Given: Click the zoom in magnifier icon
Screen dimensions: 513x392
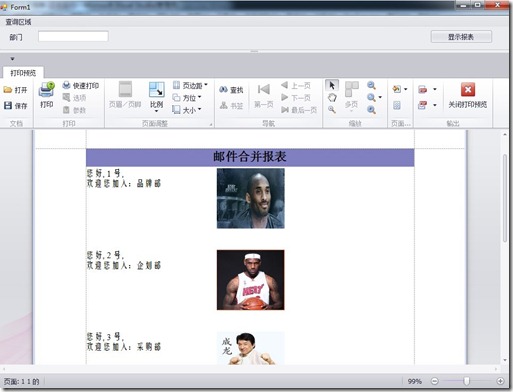Looking at the screenshot, I should pos(371,110).
